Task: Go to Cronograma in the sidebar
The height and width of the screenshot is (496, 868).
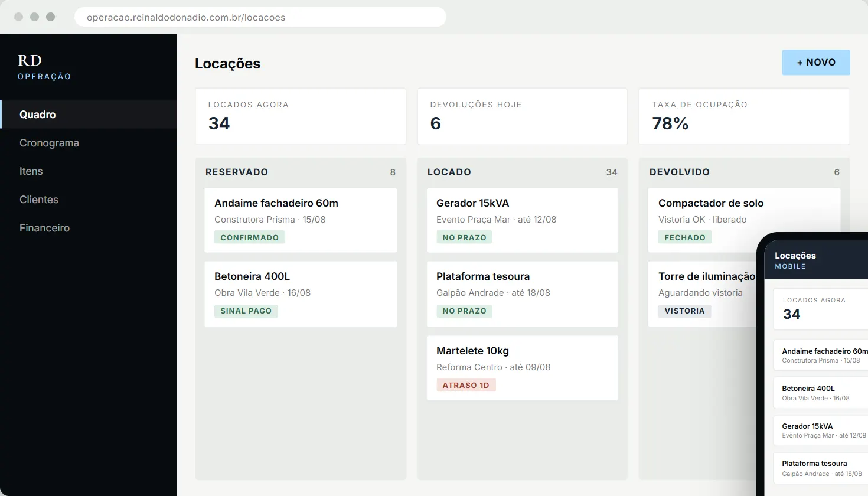Action: (x=89, y=143)
